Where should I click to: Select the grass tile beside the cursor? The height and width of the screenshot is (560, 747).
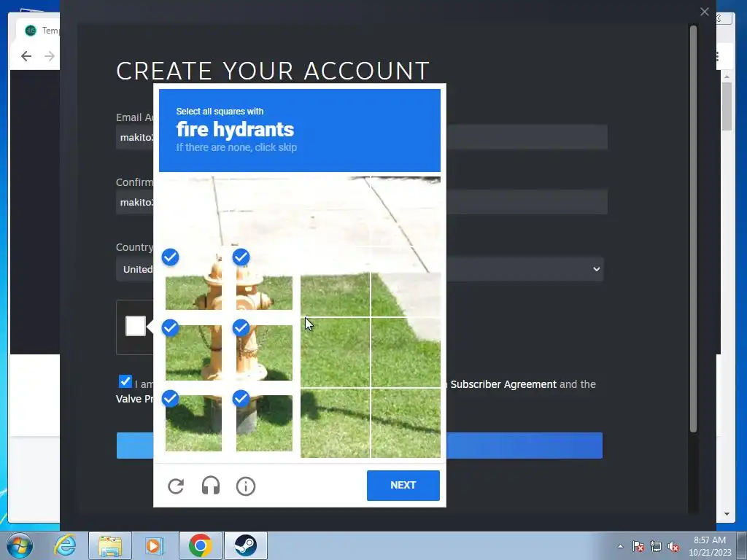point(335,352)
